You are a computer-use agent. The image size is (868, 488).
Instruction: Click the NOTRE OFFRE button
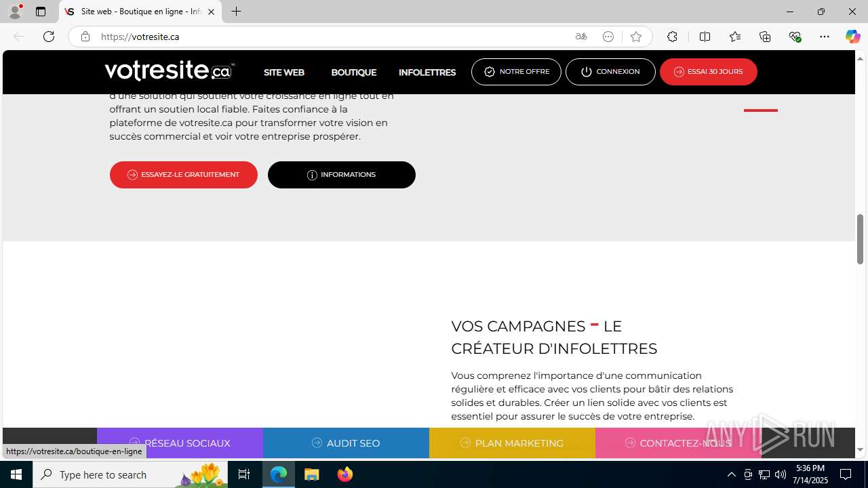point(516,72)
